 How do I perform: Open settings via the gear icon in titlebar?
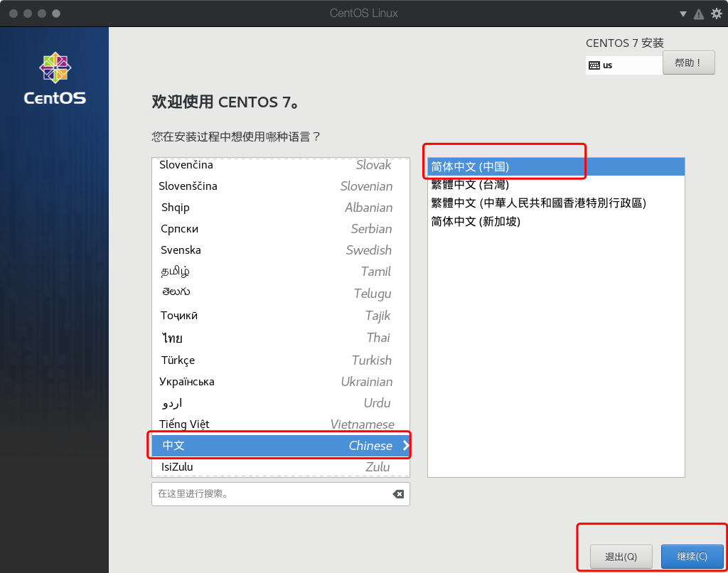pyautogui.click(x=717, y=13)
